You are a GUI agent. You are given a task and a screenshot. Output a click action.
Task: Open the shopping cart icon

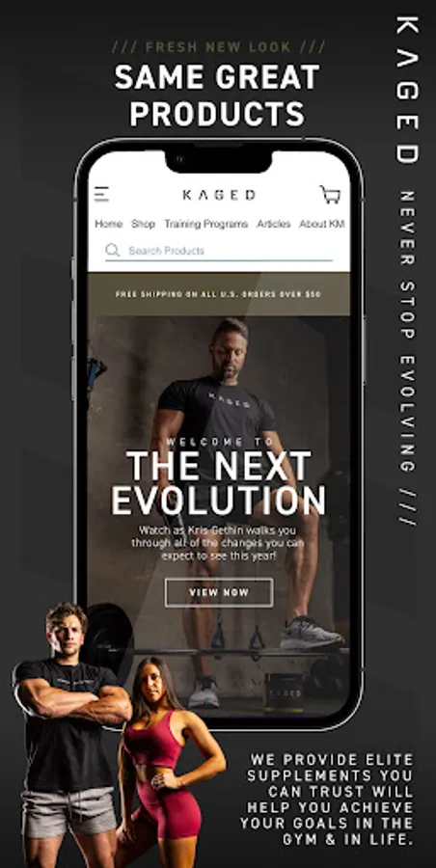click(330, 194)
